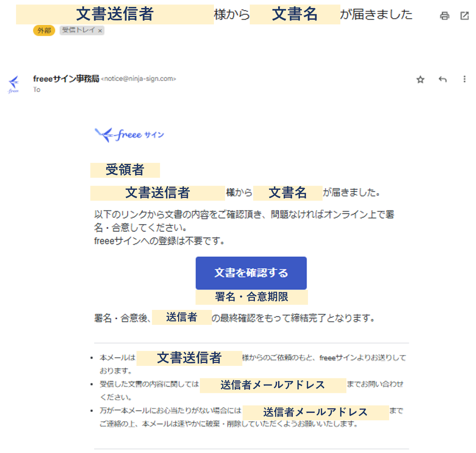Click the 文書を確認する button
Image resolution: width=476 pixels, height=453 pixels.
click(x=251, y=273)
